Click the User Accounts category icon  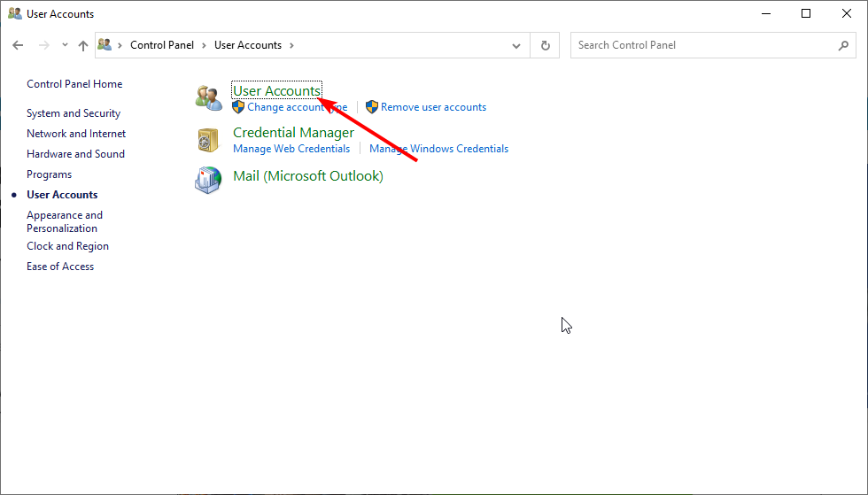pos(209,97)
